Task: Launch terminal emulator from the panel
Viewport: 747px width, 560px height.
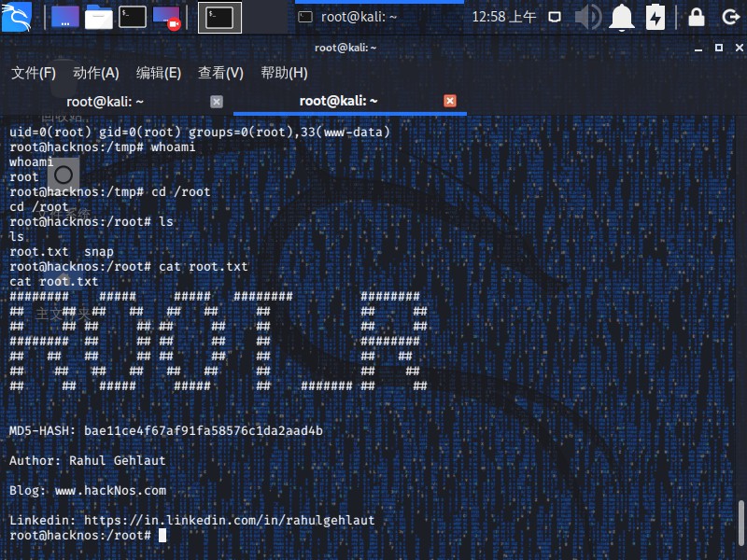Action: [x=132, y=17]
